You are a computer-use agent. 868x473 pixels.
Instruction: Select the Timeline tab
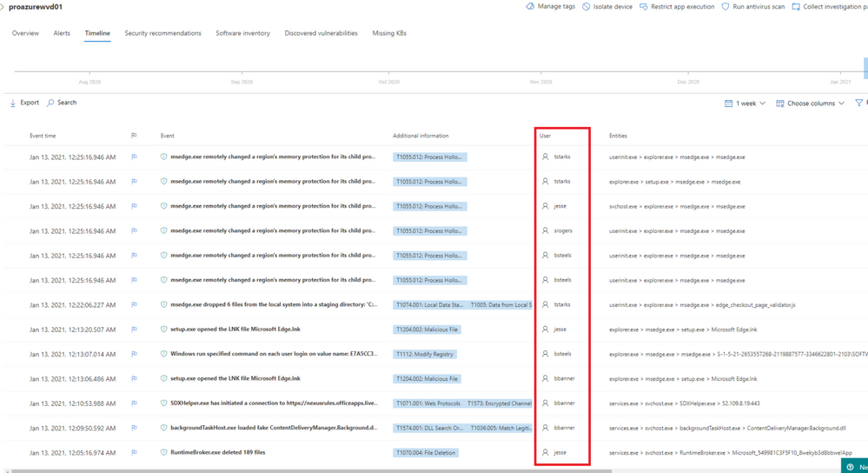tap(97, 33)
